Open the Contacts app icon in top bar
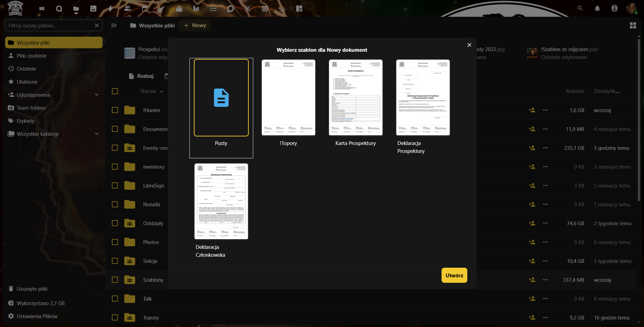This screenshot has width=644, height=327. click(128, 9)
